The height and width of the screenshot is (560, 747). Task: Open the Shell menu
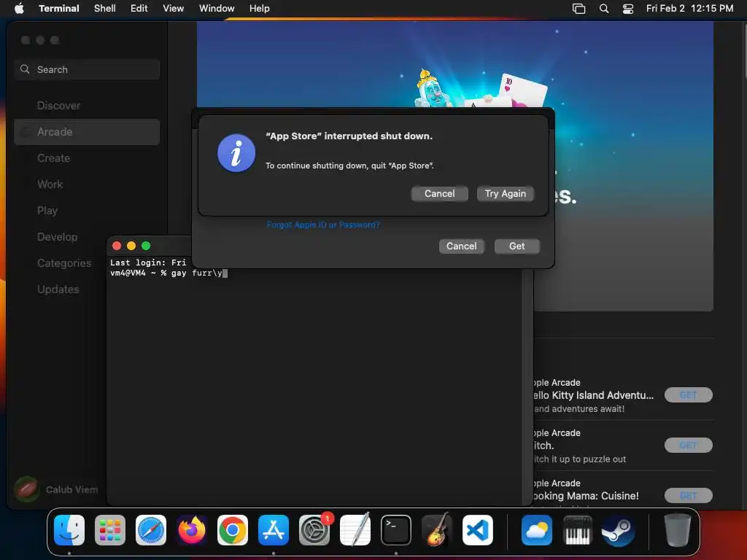(104, 8)
